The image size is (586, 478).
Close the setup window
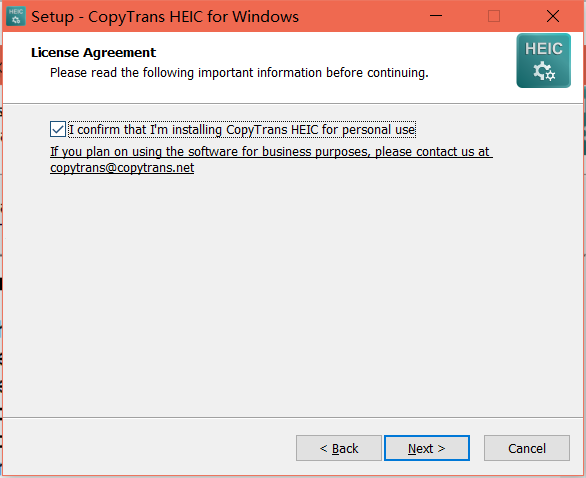tap(553, 16)
